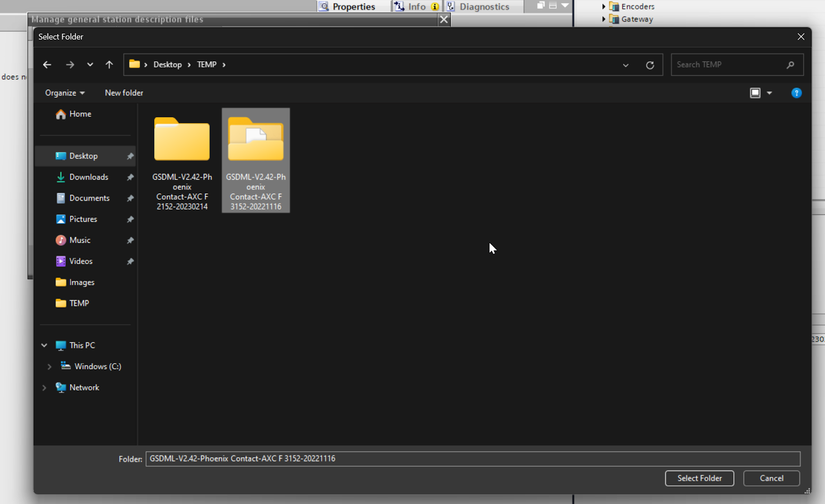825x504 pixels.
Task: Cancel the Select Folder dialog
Action: 771,478
